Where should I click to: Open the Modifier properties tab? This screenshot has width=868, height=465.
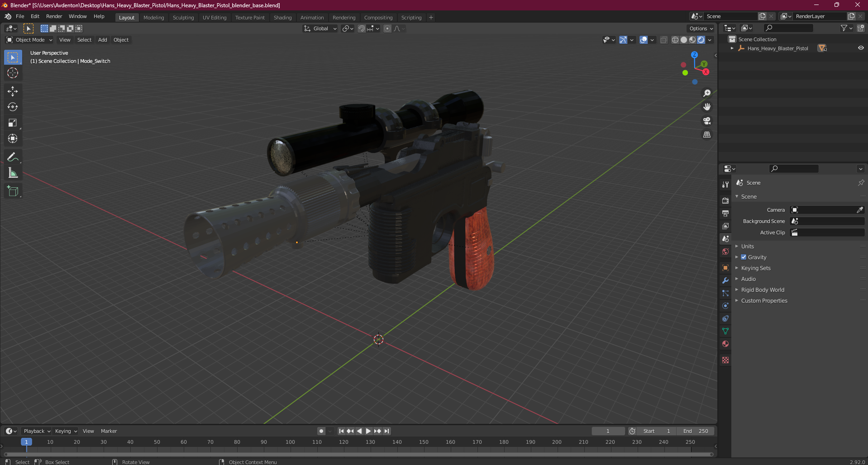pyautogui.click(x=725, y=280)
